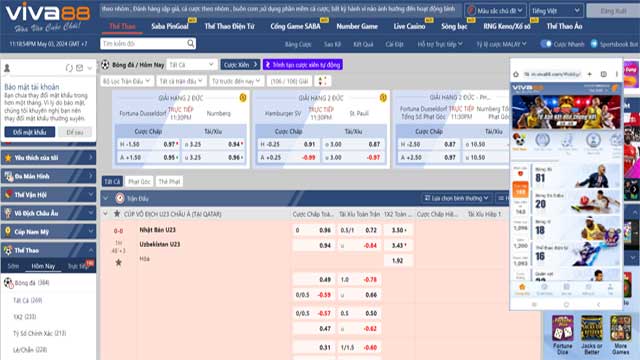
Task: Open the Number Game tab
Action: [x=357, y=26]
